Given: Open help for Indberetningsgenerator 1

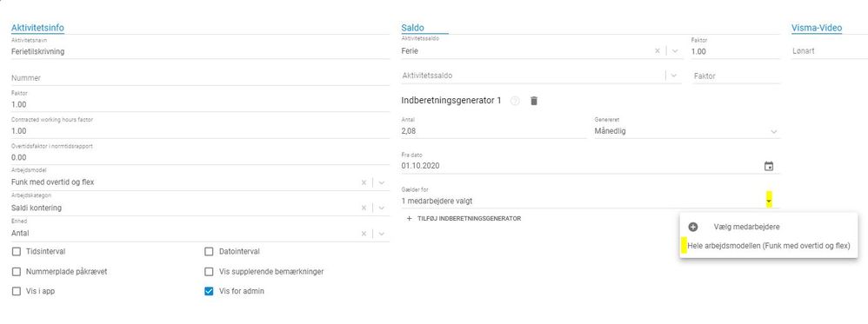Looking at the screenshot, I should point(515,101).
